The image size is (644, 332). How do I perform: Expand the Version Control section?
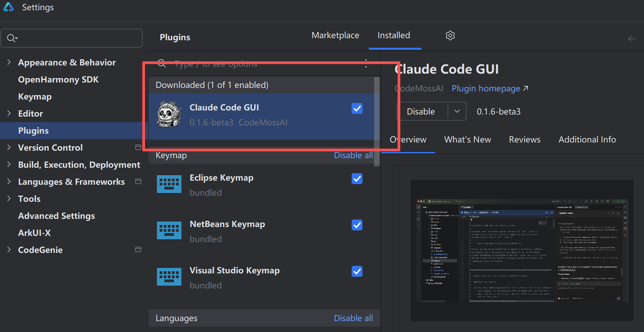[9, 147]
